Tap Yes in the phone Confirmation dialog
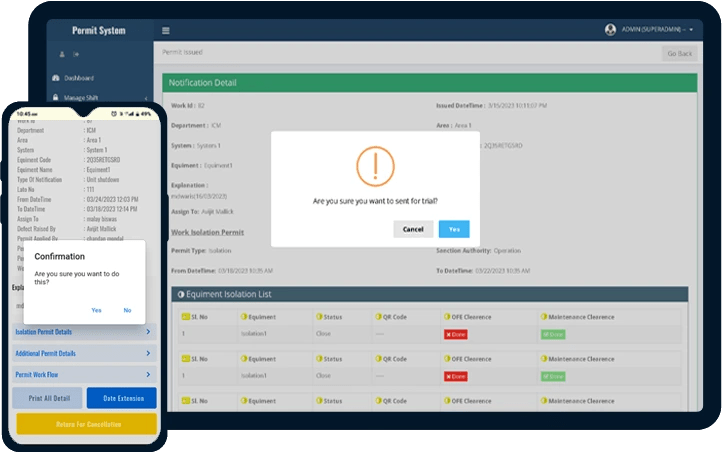 (96, 310)
